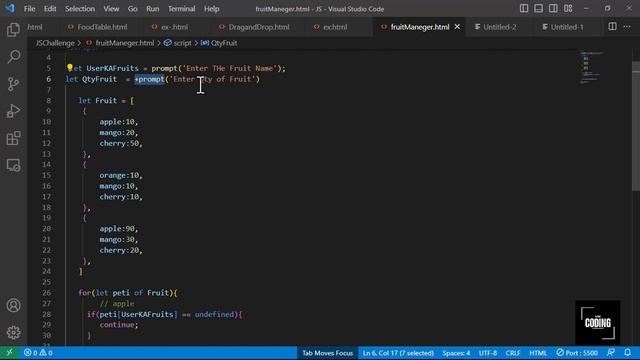Screen dimensions: 640x360
Task: Click the feedback icon in status bar
Action: coord(611,353)
